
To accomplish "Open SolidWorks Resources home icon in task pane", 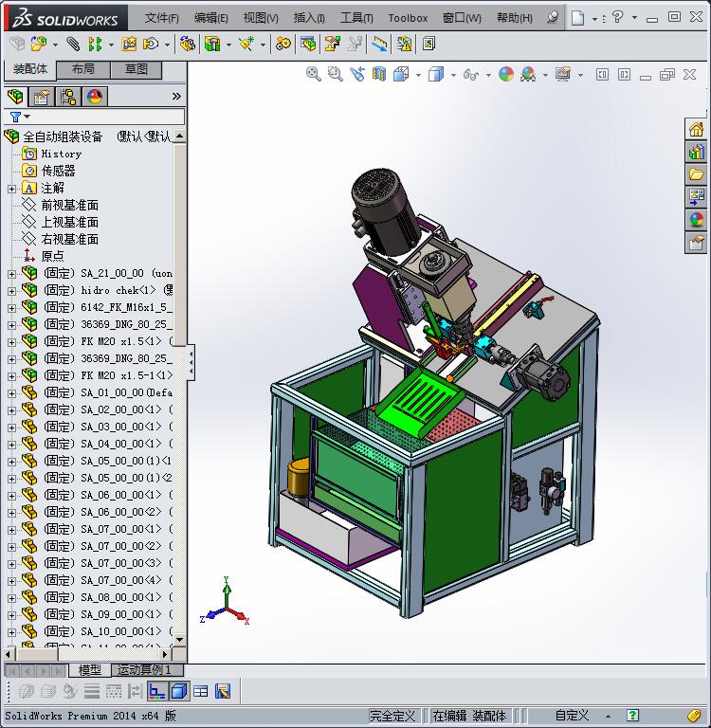I will (x=696, y=129).
